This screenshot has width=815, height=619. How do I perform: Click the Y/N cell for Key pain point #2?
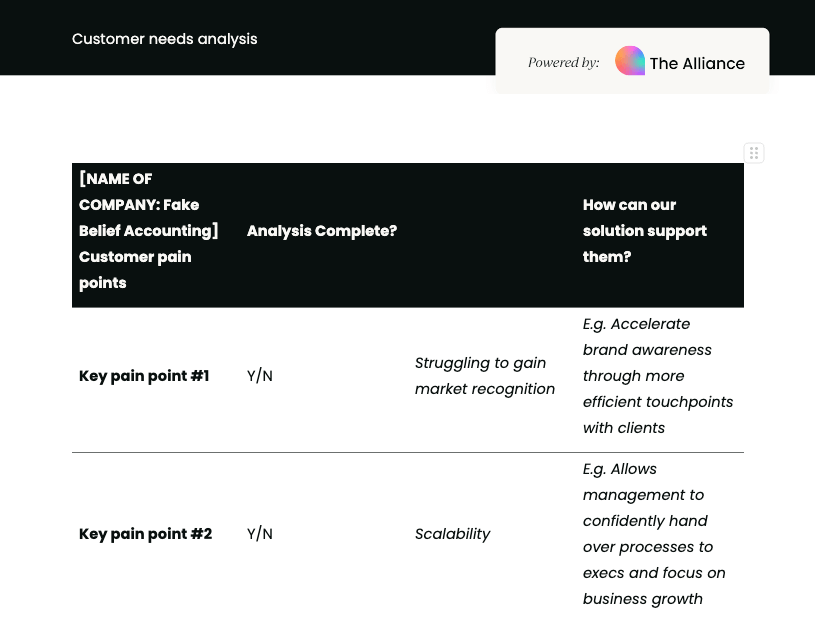click(x=259, y=534)
